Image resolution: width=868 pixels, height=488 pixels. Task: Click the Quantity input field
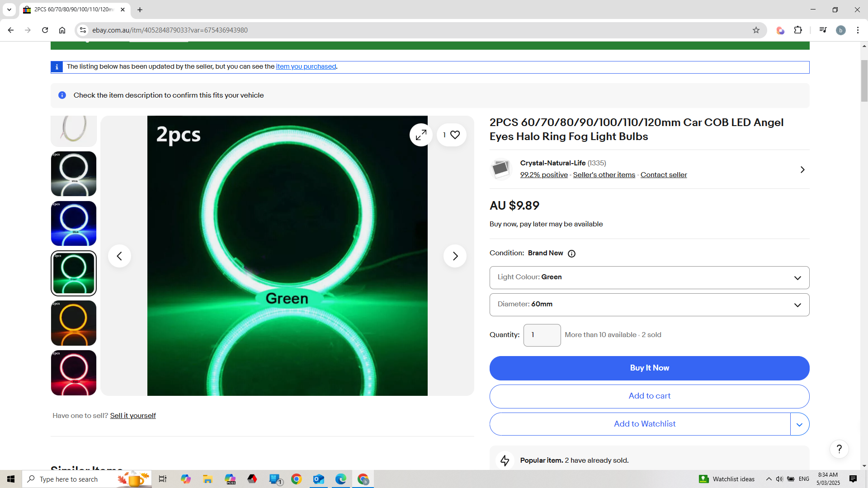pos(542,335)
